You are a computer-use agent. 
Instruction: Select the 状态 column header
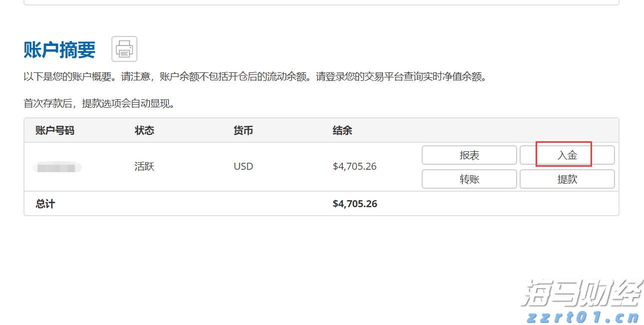[144, 130]
